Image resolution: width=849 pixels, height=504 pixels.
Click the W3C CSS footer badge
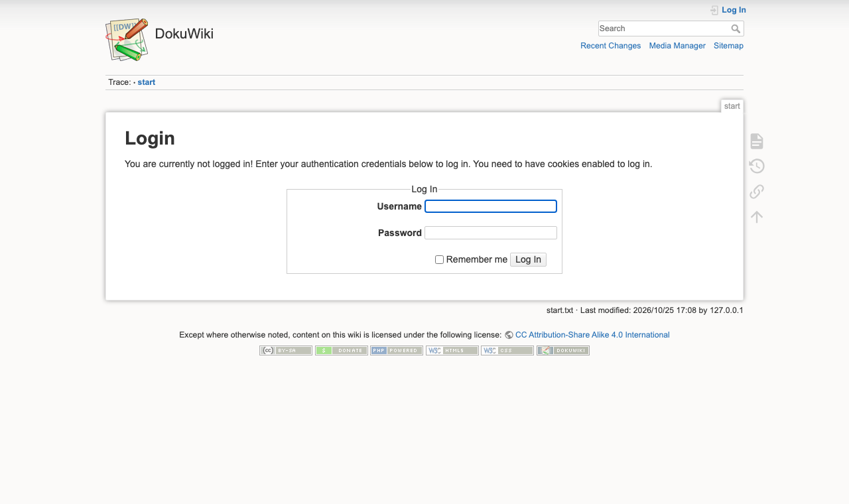click(507, 351)
